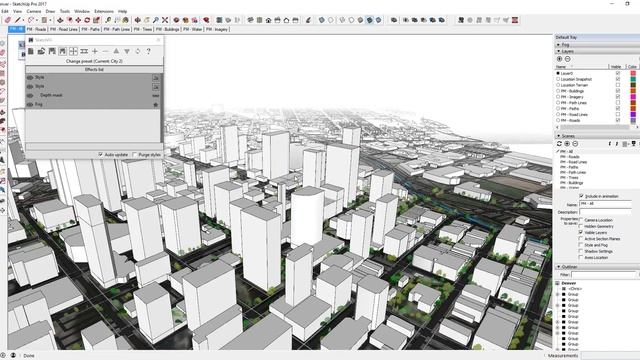Viewport: 640px width, 360px height.
Task: Click Layer0 color swatch
Action: pos(633,73)
